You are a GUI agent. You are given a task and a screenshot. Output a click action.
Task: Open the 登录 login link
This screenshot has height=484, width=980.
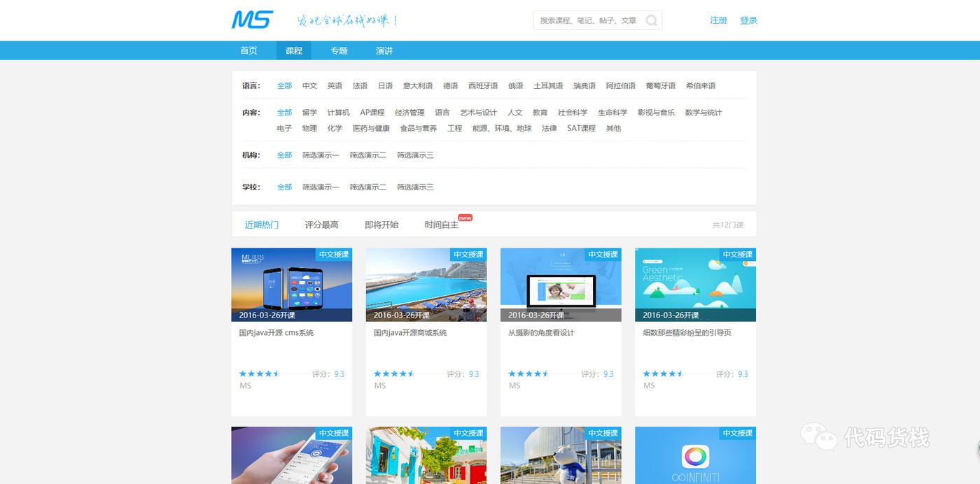point(748,20)
